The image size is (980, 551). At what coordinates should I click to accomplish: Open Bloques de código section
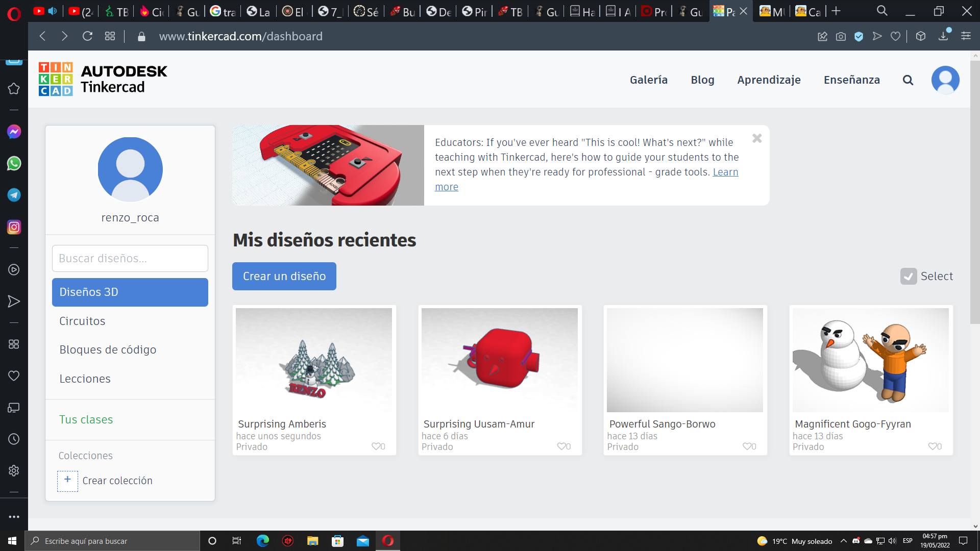coord(108,349)
